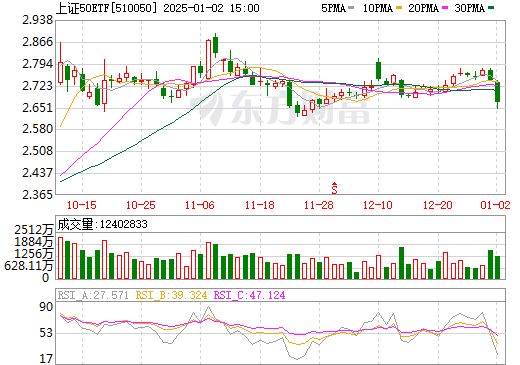The width and height of the screenshot is (520, 365).
Task: Click the 5PMA gray legend swatch
Action: (x=351, y=8)
